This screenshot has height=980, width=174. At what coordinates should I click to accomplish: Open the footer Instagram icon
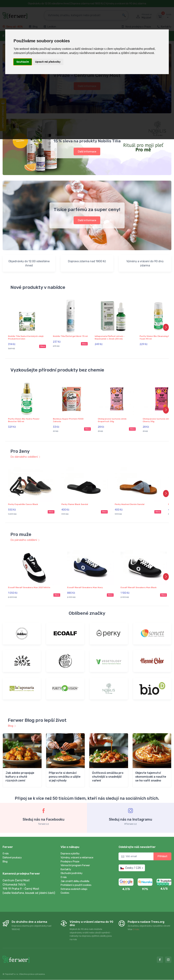click(x=168, y=960)
